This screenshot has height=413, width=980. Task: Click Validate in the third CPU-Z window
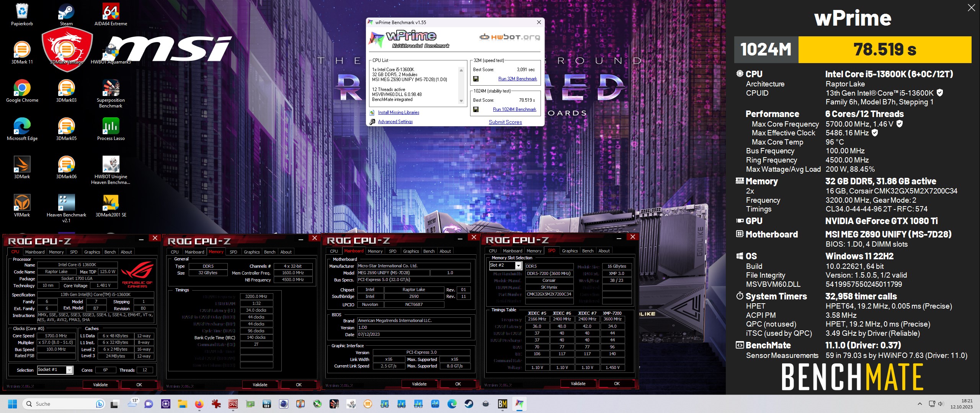pyautogui.click(x=419, y=384)
